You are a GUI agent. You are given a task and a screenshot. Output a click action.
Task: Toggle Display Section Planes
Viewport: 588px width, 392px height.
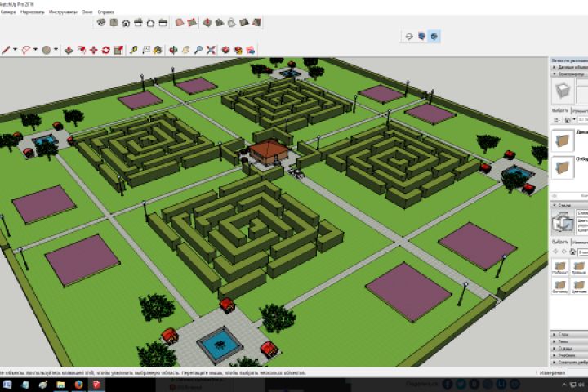point(422,37)
